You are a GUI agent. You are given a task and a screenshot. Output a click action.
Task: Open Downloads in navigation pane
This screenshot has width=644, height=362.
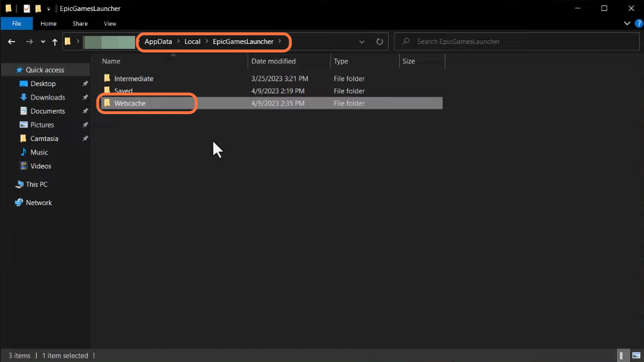pyautogui.click(x=48, y=97)
